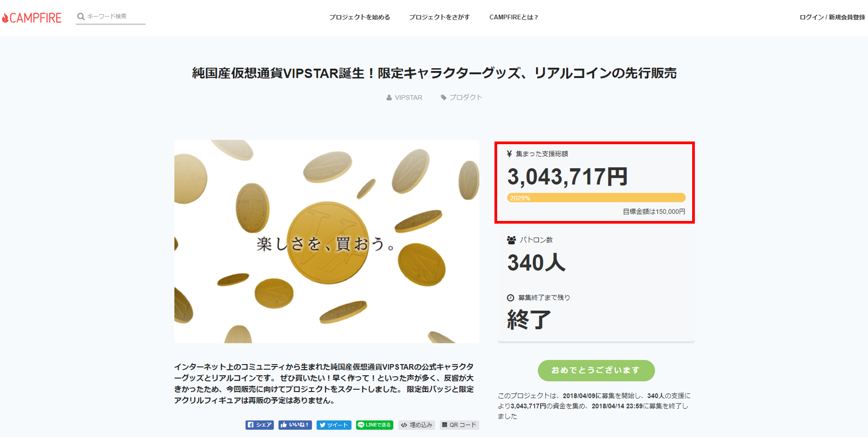Send via LINEで送る button
Viewport: 868px width, 437px height.
[x=374, y=425]
